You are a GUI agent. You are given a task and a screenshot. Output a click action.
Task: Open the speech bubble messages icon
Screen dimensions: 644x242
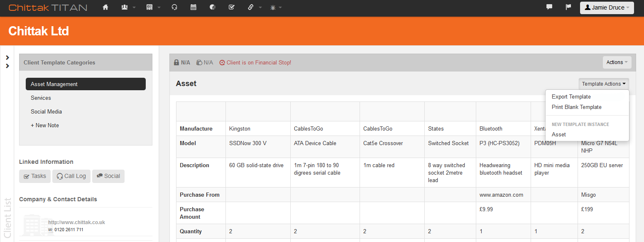coord(549,7)
